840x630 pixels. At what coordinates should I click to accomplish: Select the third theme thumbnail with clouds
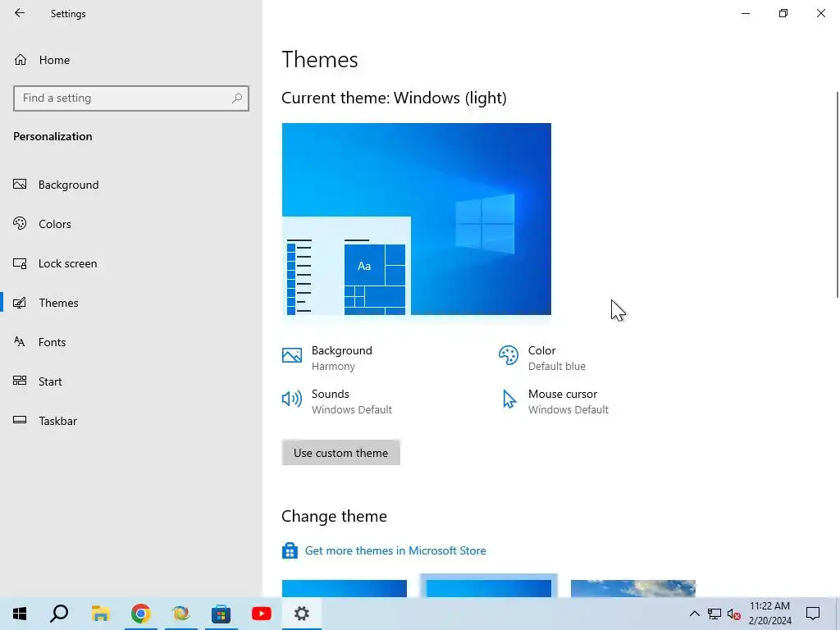(x=633, y=588)
